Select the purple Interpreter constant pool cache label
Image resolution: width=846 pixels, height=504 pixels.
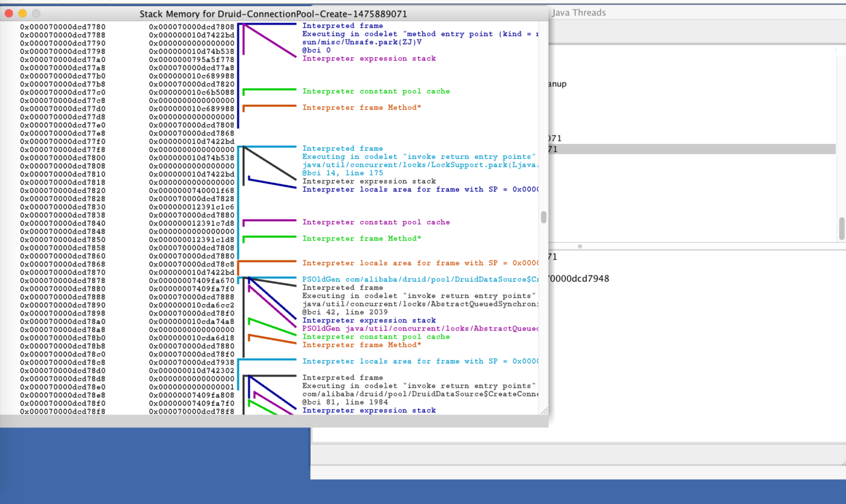coord(376,222)
